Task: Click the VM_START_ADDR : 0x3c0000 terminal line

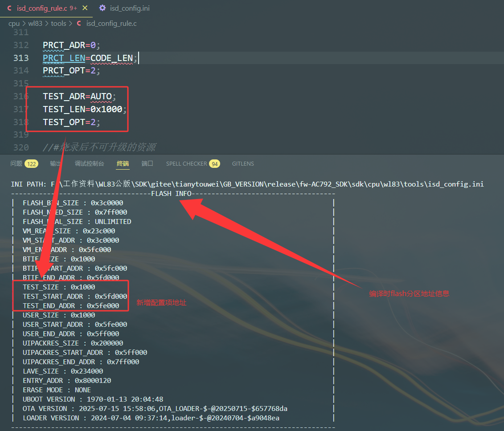Action: pyautogui.click(x=71, y=240)
